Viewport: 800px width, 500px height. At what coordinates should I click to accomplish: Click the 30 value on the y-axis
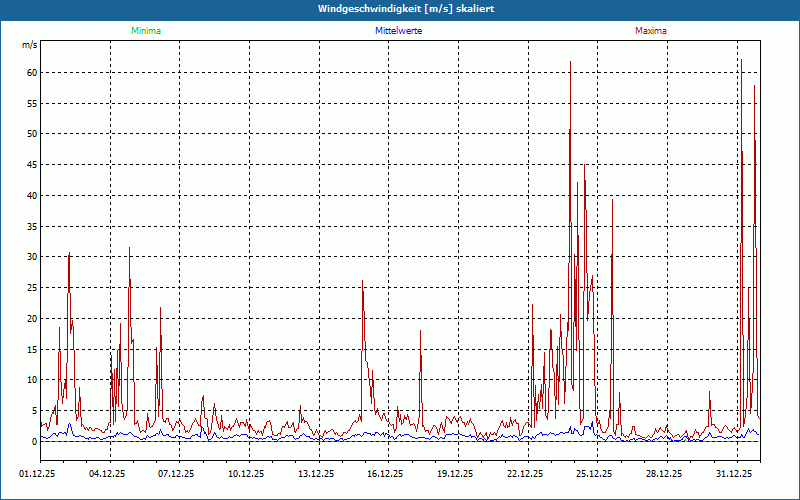point(32,257)
